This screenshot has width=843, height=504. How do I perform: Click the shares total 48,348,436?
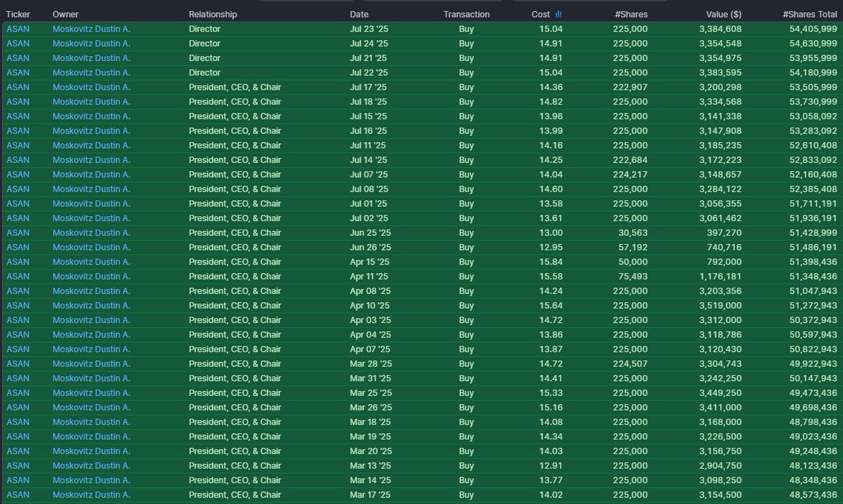(814, 480)
